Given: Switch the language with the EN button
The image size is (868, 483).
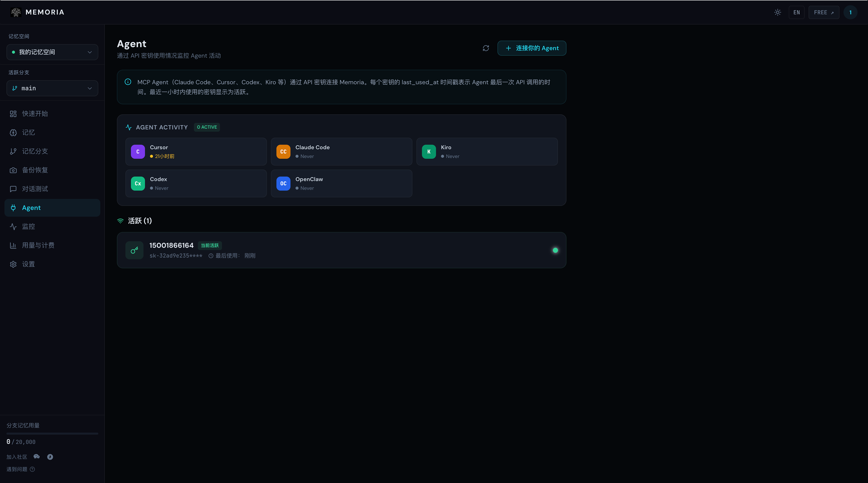Looking at the screenshot, I should [x=797, y=13].
